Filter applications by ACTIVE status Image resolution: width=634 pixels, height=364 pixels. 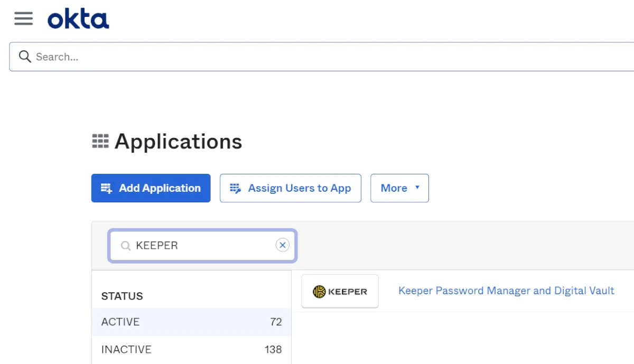click(x=120, y=322)
